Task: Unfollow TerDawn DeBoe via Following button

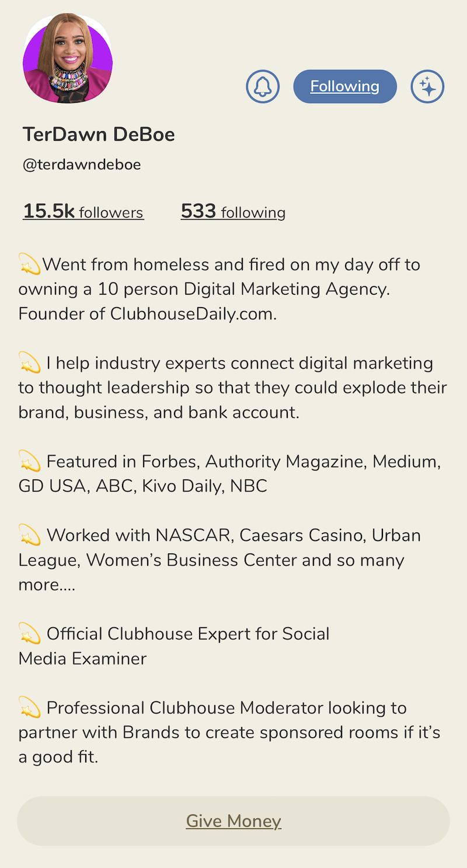Action: 344,86
